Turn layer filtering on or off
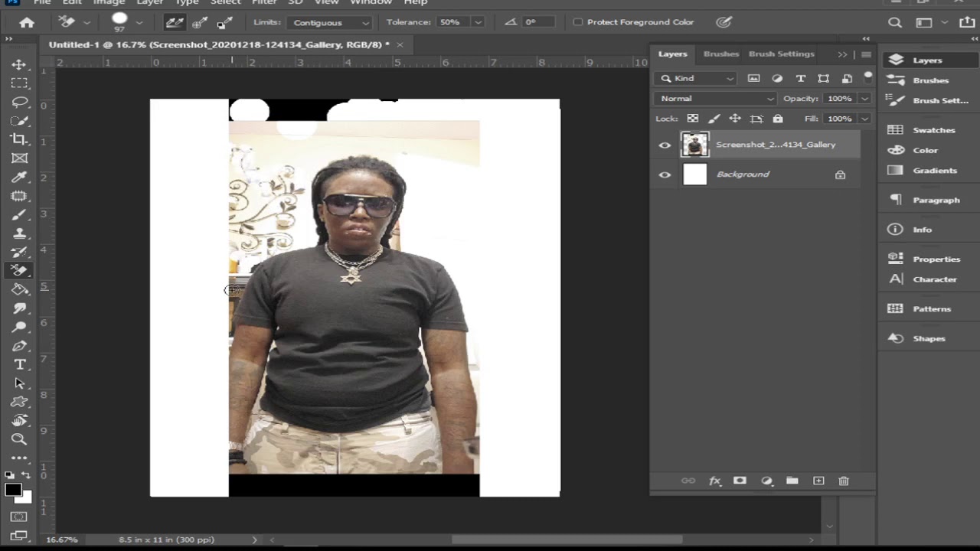Viewport: 980px width, 551px height. [x=867, y=76]
